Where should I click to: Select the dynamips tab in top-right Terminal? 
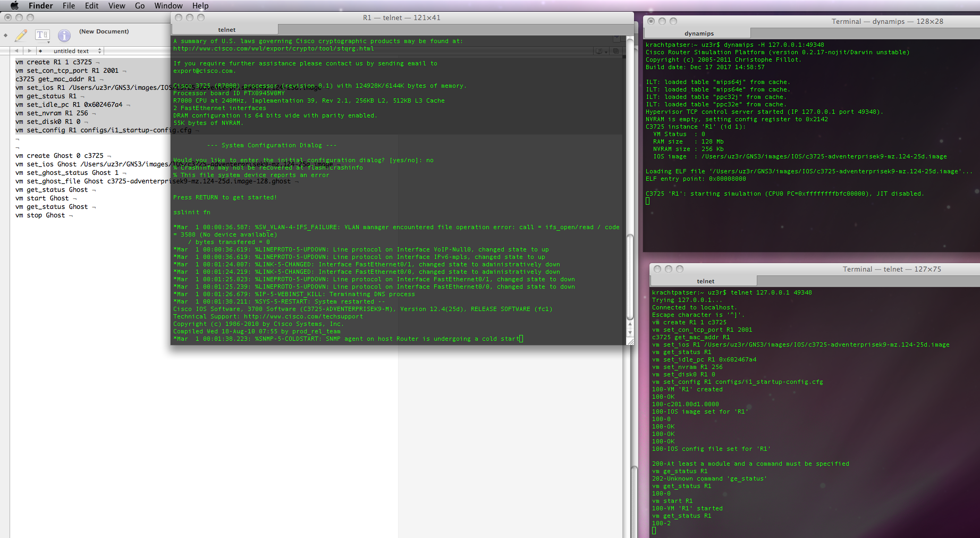pos(699,33)
